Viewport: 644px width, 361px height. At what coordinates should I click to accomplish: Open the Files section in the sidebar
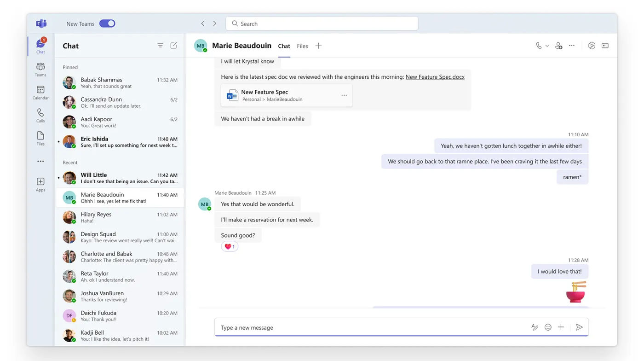click(x=40, y=138)
